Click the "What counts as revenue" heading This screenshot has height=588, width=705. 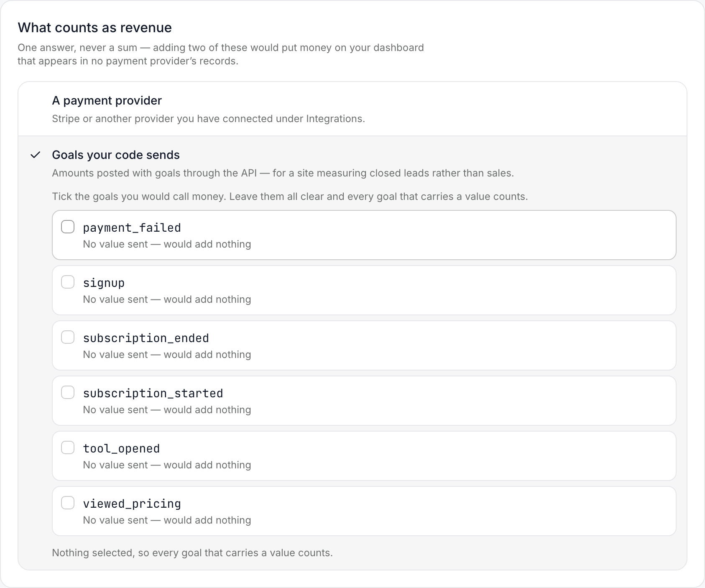pyautogui.click(x=95, y=28)
